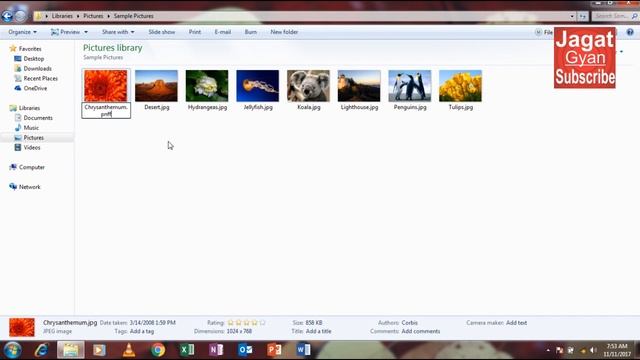
Task: Launch Google Chrome from taskbar
Action: (158, 350)
